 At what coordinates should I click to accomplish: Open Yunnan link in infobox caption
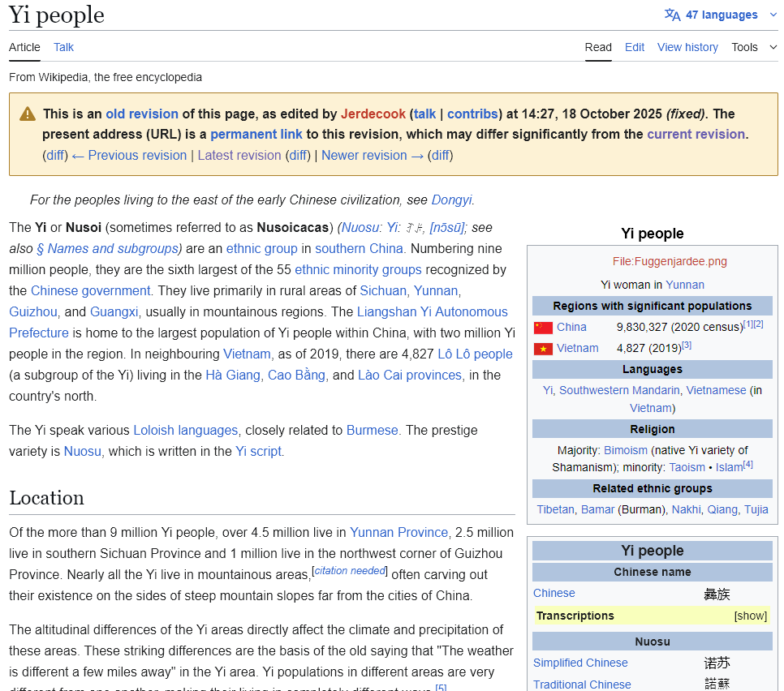(684, 285)
